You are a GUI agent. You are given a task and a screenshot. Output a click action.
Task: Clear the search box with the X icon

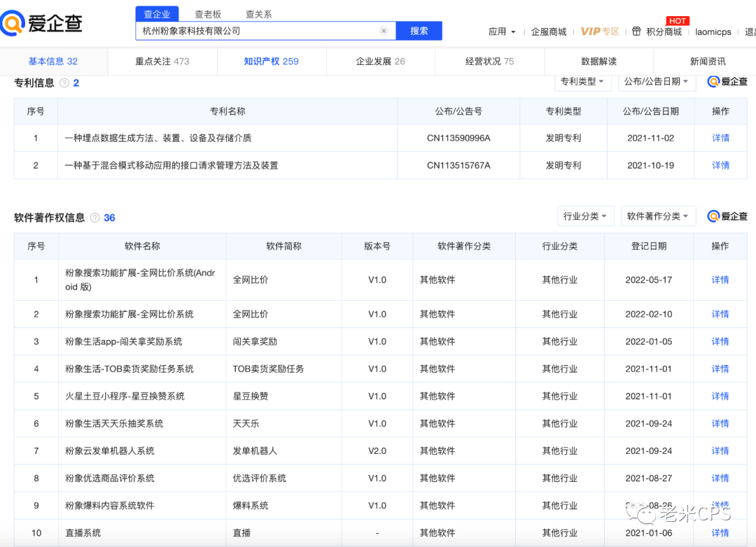384,31
